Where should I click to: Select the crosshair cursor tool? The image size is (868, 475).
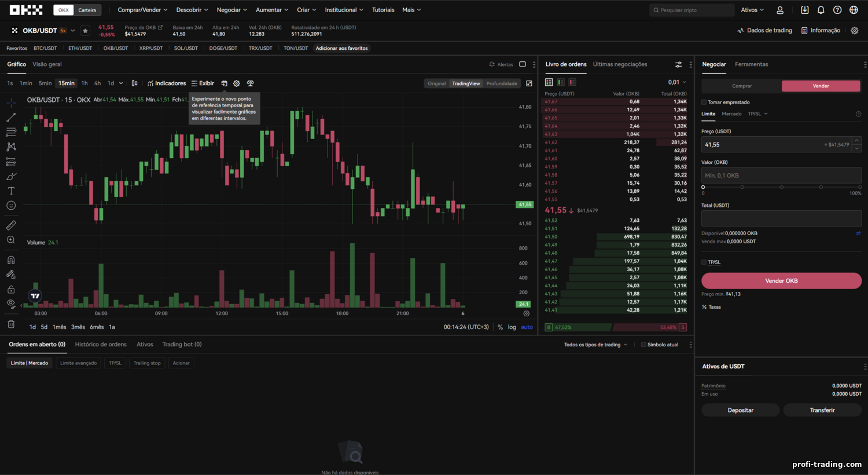point(11,103)
